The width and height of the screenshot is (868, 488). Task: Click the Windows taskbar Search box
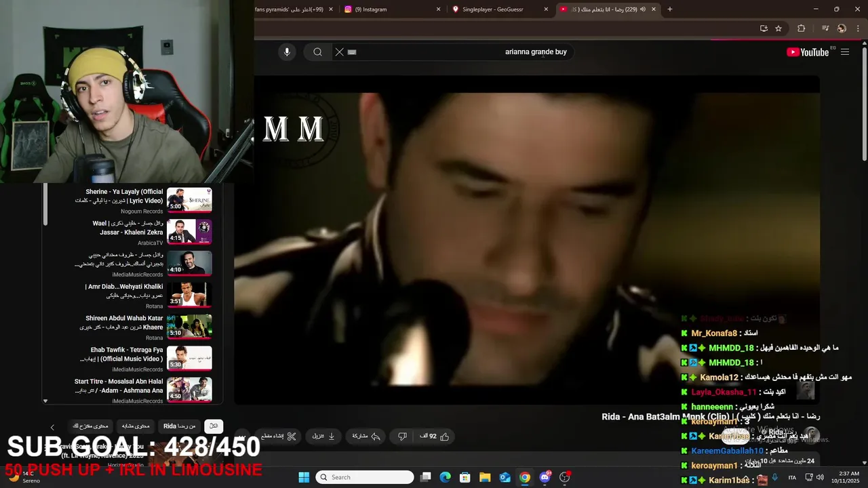pyautogui.click(x=365, y=477)
